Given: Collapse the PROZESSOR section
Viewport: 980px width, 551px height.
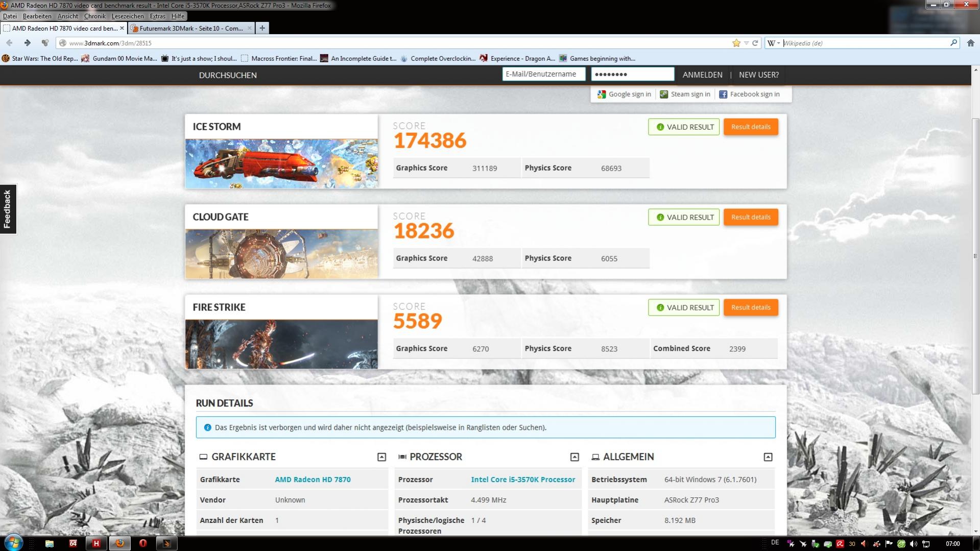Looking at the screenshot, I should [x=575, y=457].
